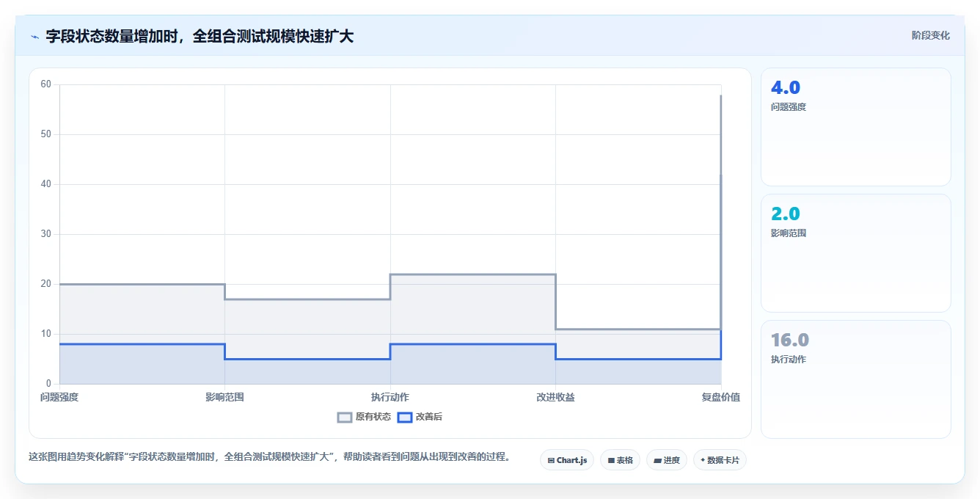Click the 16.0 value in 执行动作 card
Screen dimensions: 980x499
[789, 340]
